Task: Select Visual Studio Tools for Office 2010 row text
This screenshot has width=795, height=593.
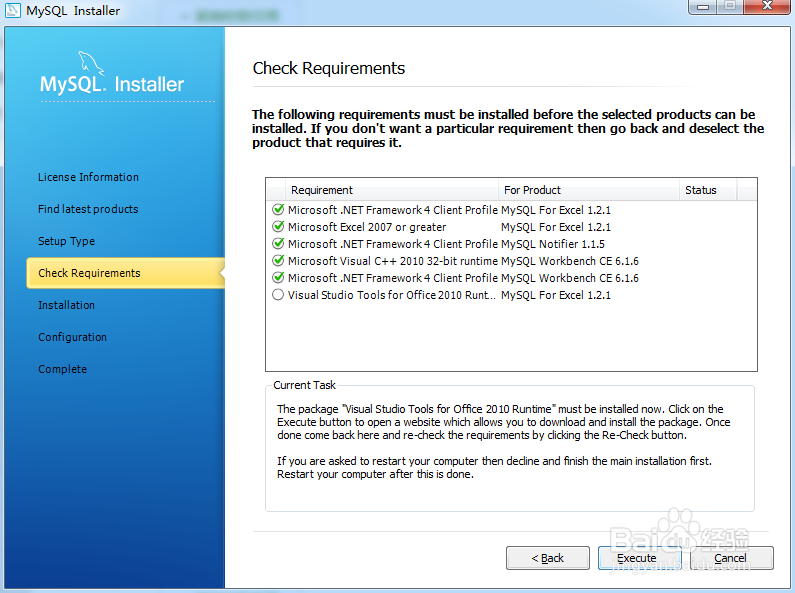Action: (391, 294)
